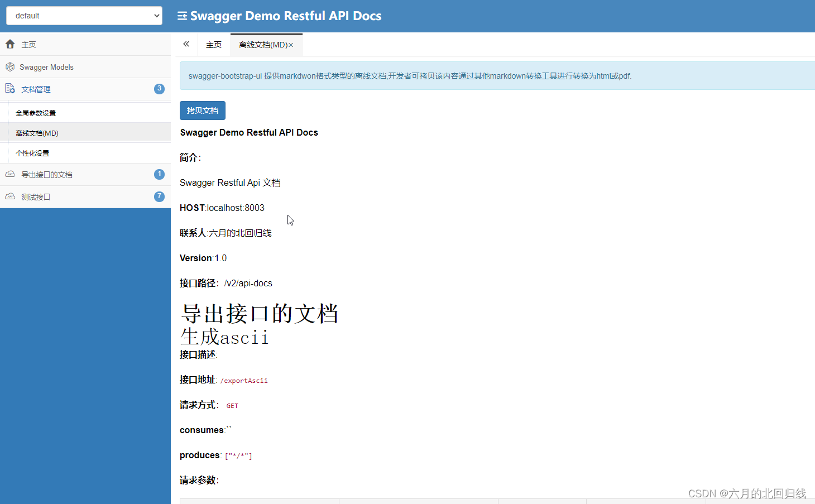The image size is (815, 504).
Task: Select the highlighted 离线文档(MD) sidebar item
Action: [37, 132]
